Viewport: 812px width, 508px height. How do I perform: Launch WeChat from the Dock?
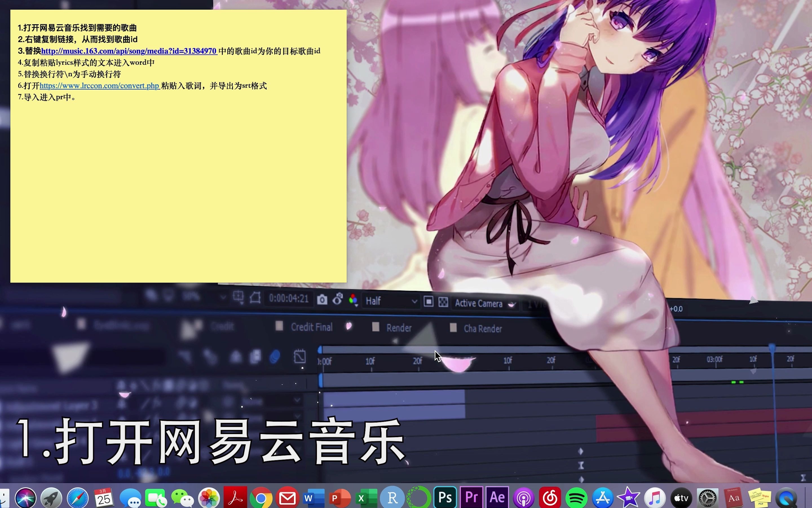coord(182,498)
